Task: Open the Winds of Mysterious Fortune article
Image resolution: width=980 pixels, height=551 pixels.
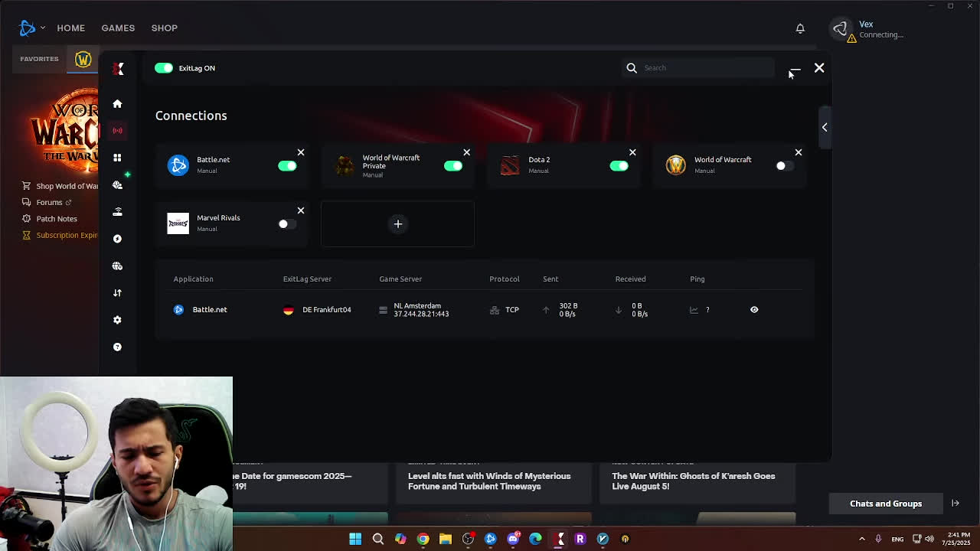Action: click(x=489, y=481)
